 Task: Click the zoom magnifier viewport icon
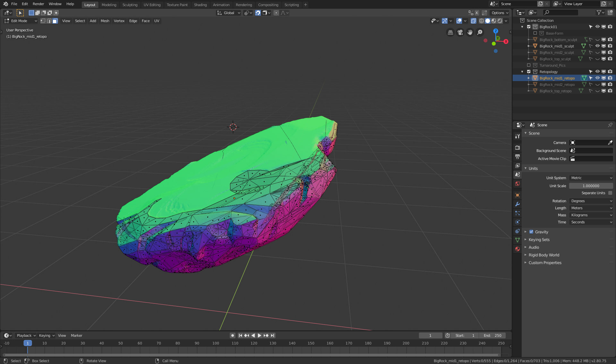pyautogui.click(x=480, y=32)
